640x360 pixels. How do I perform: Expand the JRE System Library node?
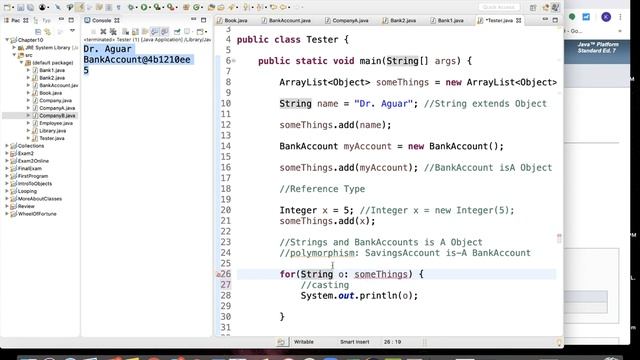tap(14, 48)
